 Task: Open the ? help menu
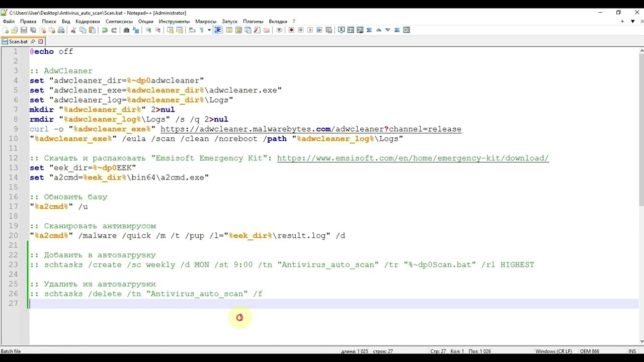click(x=294, y=22)
